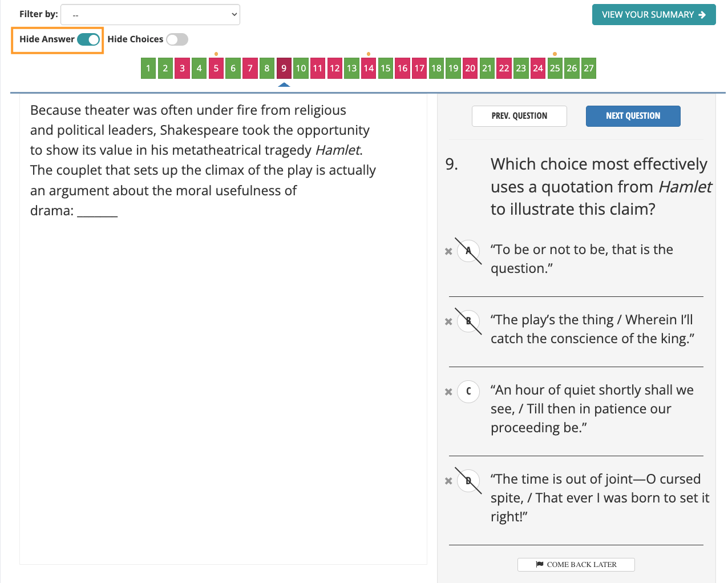Viewport: 728px width, 583px height.
Task: Eliminate choice D via the X icon
Action: click(448, 481)
